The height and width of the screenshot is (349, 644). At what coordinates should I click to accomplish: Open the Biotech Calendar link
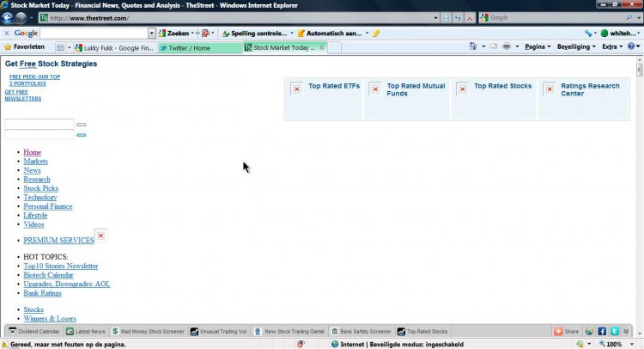pos(48,275)
